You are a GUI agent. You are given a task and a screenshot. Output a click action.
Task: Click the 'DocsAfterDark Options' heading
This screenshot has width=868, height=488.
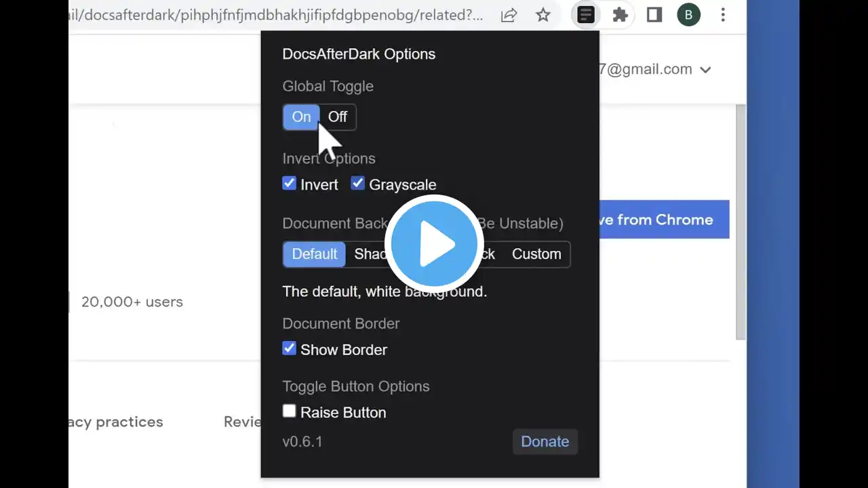(x=359, y=54)
